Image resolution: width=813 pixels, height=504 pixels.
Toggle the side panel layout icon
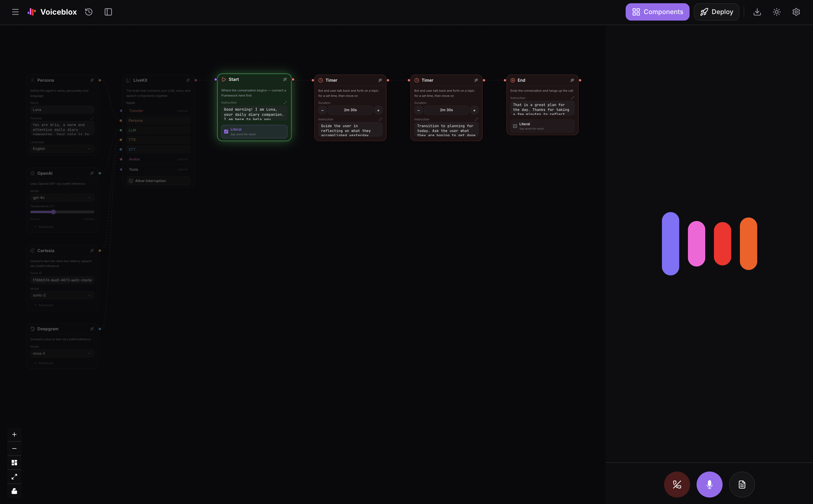(108, 12)
